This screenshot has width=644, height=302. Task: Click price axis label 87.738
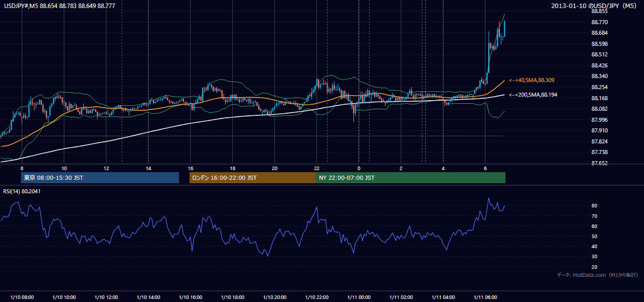click(600, 152)
